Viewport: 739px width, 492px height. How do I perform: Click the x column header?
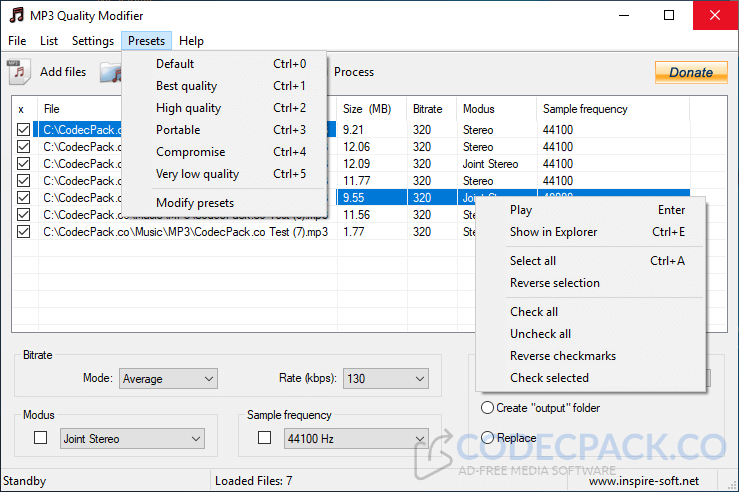[21, 109]
